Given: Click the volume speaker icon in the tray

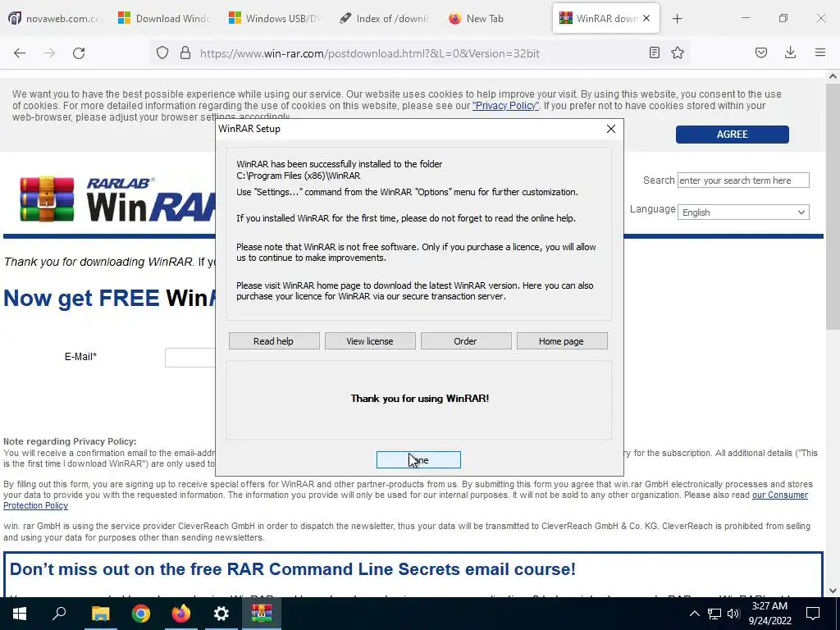Looking at the screenshot, I should pos(733,614).
